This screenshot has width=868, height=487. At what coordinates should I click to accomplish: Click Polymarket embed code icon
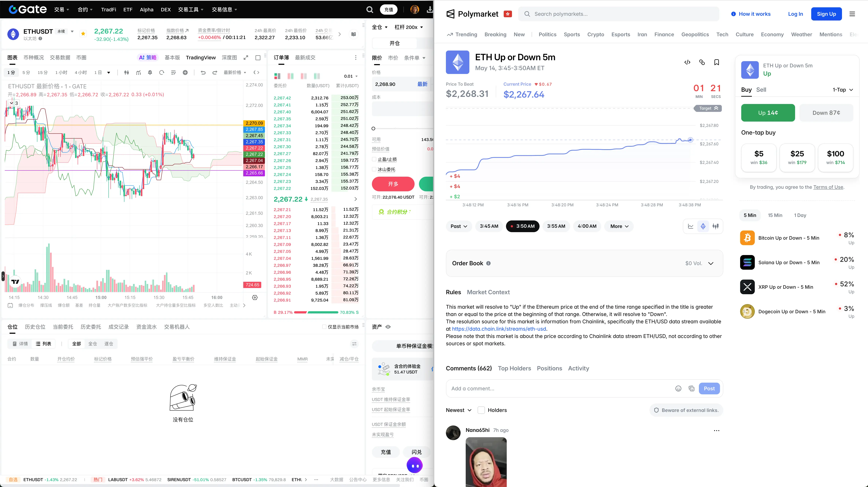[x=687, y=62]
